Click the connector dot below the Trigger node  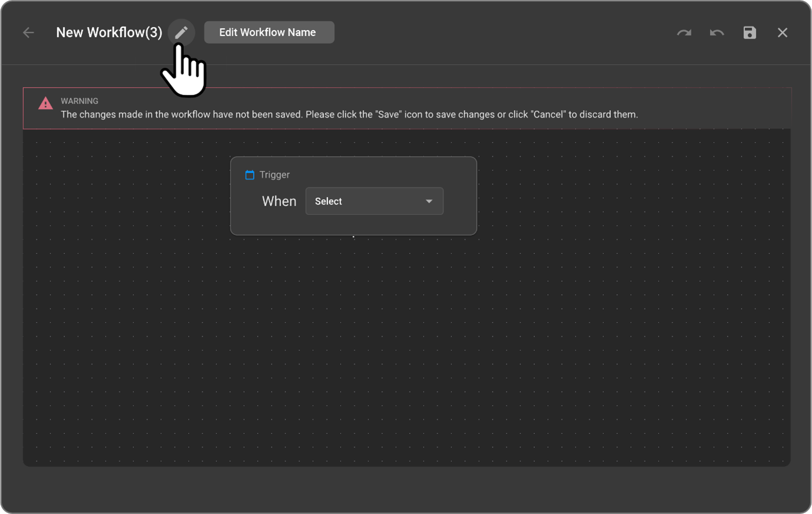pyautogui.click(x=354, y=237)
